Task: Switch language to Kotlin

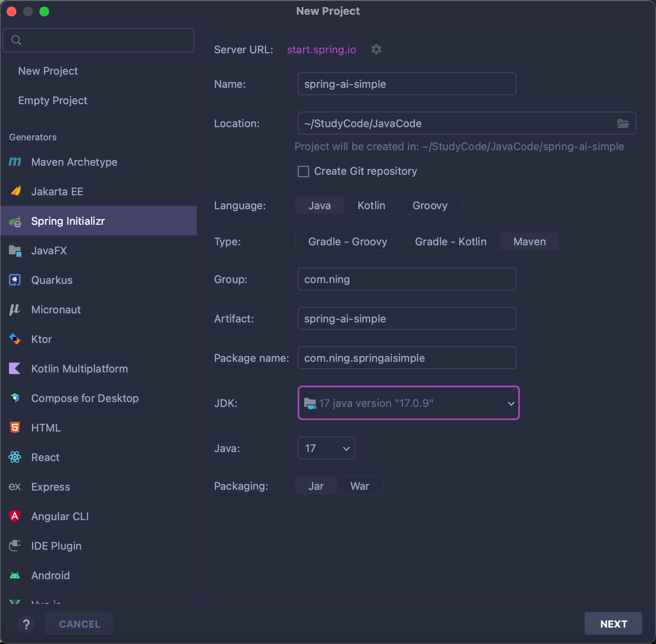Action: point(371,206)
